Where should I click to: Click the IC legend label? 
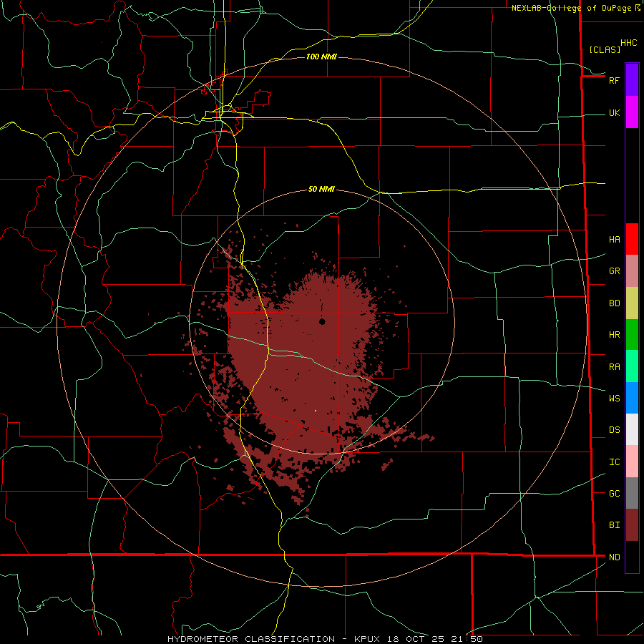coord(614,462)
